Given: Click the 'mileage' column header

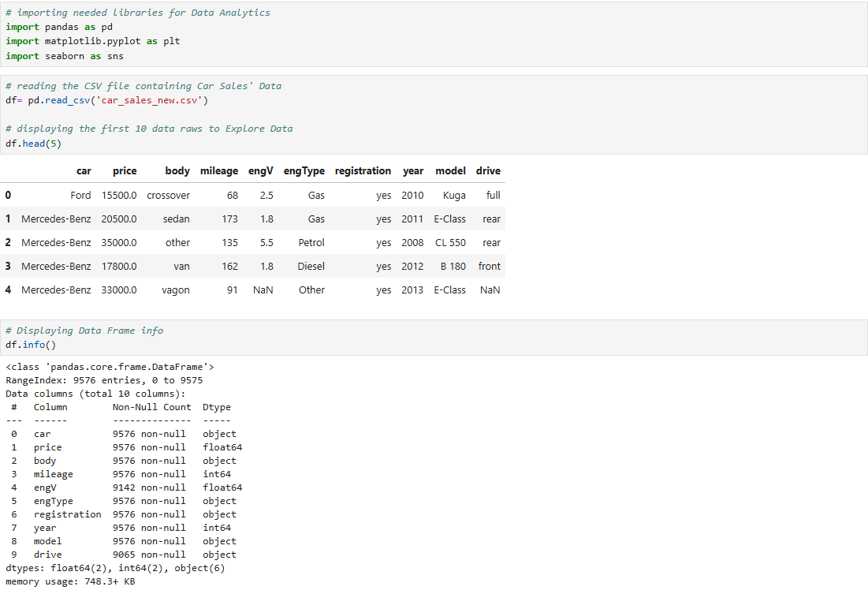Looking at the screenshot, I should [218, 170].
